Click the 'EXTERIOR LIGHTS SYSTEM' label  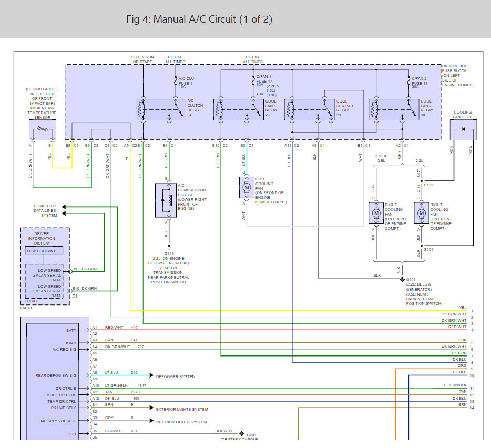pyautogui.click(x=182, y=409)
